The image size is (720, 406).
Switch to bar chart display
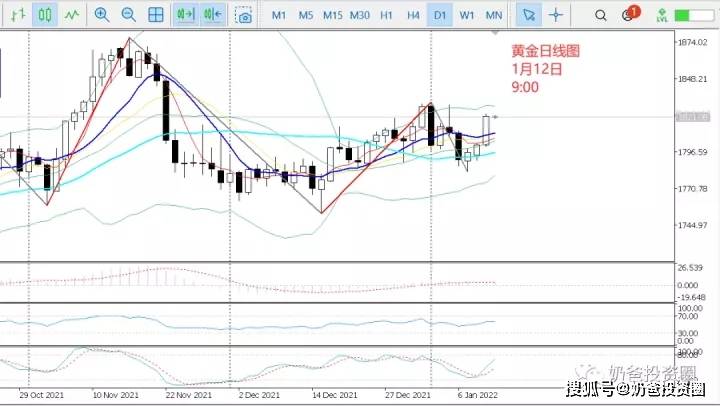[18, 15]
